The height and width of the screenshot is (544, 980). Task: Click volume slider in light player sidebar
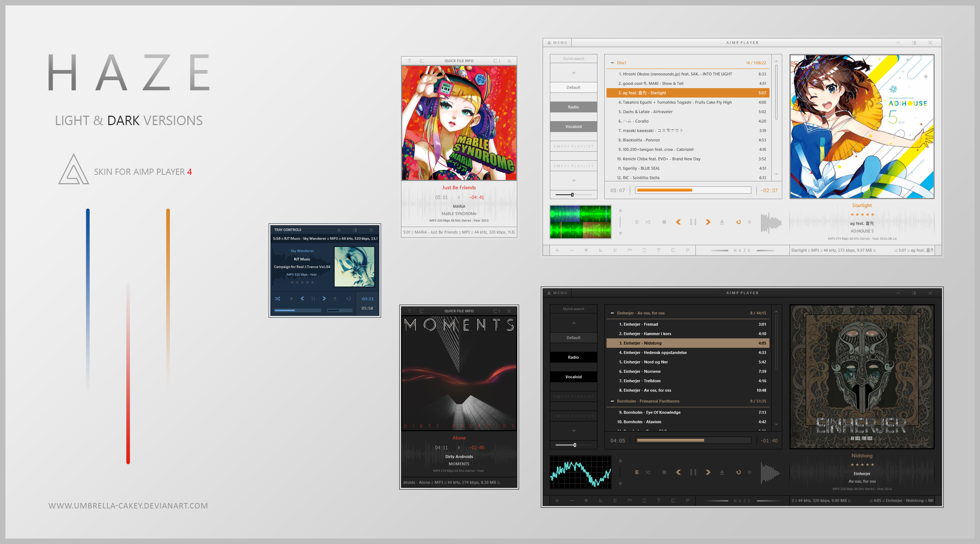coord(573,195)
